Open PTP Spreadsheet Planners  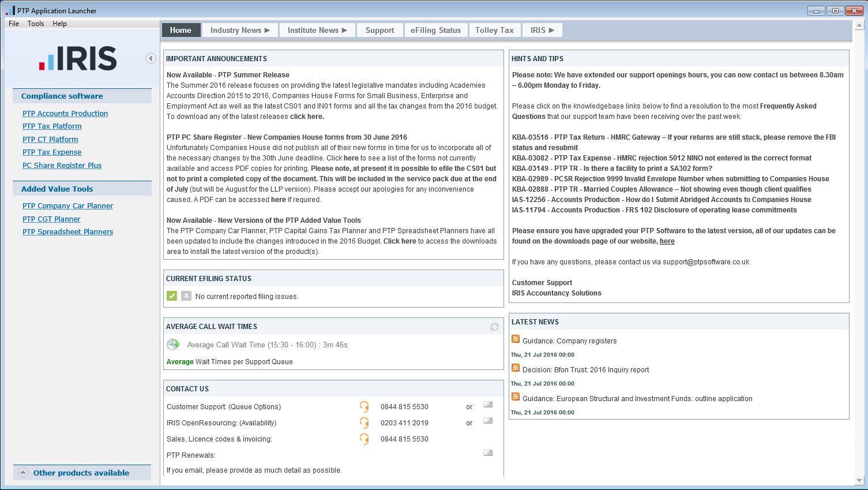[x=67, y=232]
